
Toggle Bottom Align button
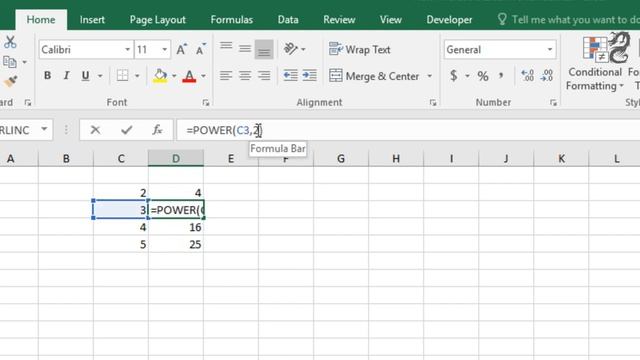coord(264,49)
